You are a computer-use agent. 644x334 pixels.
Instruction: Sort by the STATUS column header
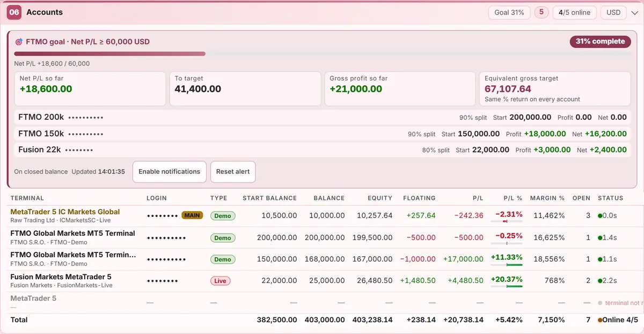tap(611, 198)
